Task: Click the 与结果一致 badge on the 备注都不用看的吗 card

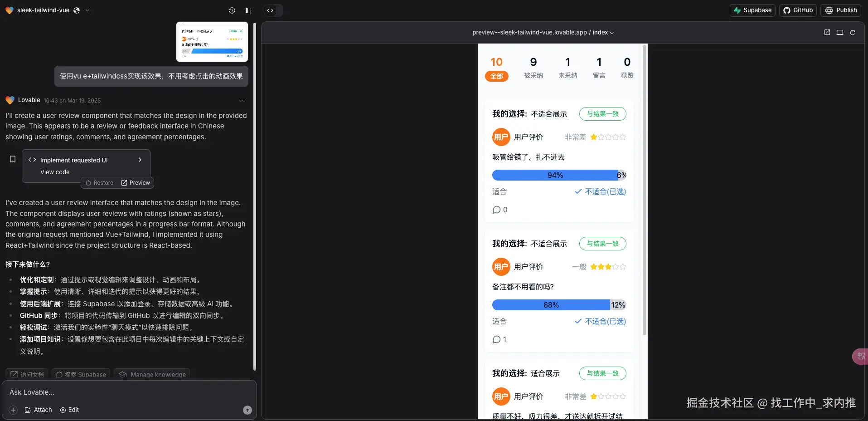Action: [603, 244]
